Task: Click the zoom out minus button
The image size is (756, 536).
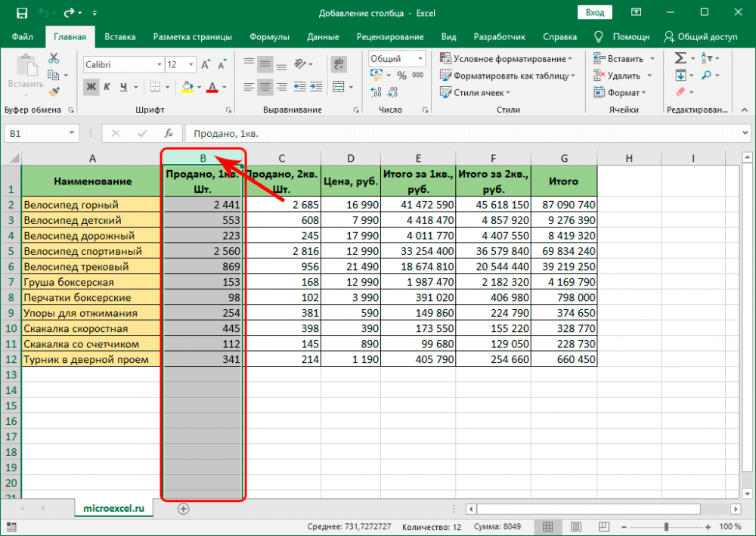Action: click(x=624, y=527)
